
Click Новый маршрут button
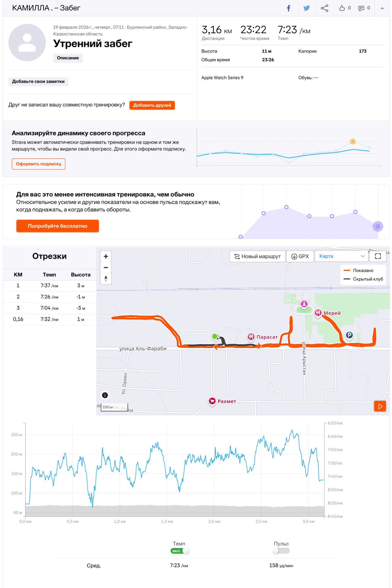point(257,256)
